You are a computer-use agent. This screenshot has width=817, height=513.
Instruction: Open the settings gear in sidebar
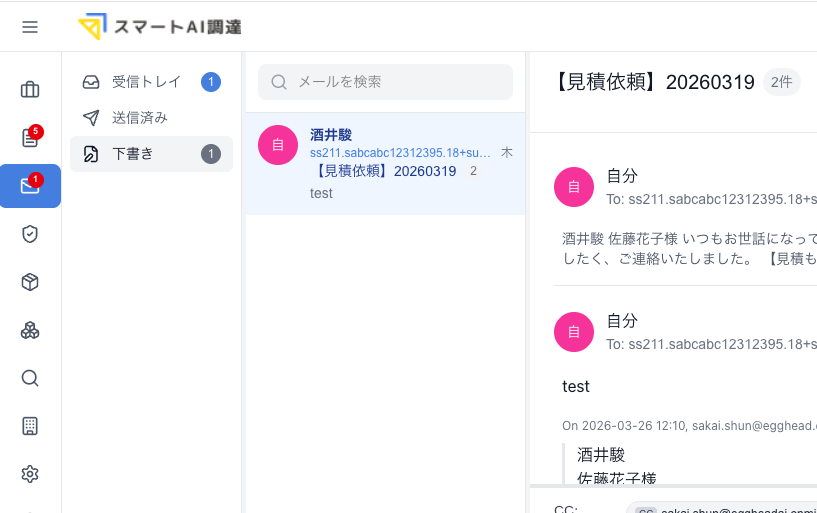pos(30,474)
